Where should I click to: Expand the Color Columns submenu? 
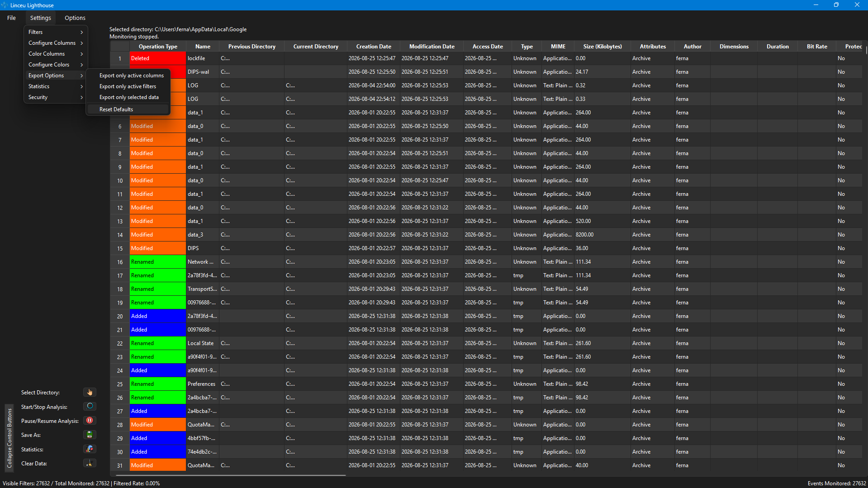(56, 54)
